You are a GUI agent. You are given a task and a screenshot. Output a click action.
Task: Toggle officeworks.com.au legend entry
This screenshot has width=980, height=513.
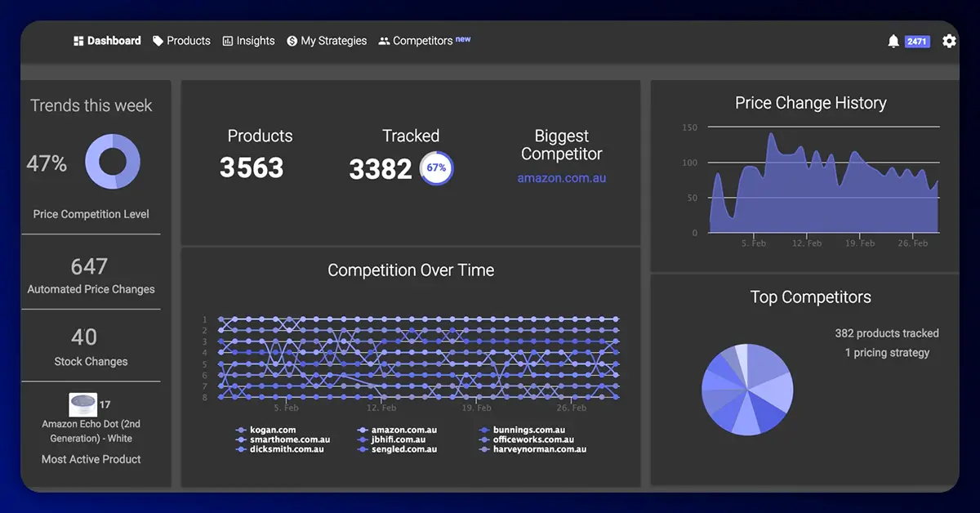click(x=528, y=439)
